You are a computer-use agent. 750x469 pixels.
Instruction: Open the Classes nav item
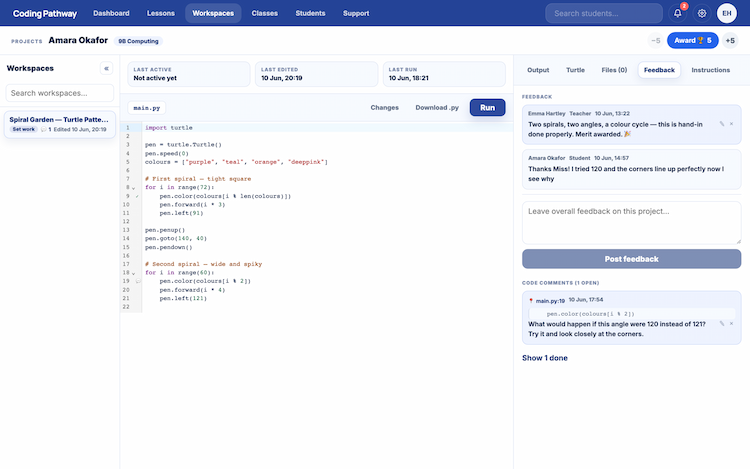click(265, 13)
